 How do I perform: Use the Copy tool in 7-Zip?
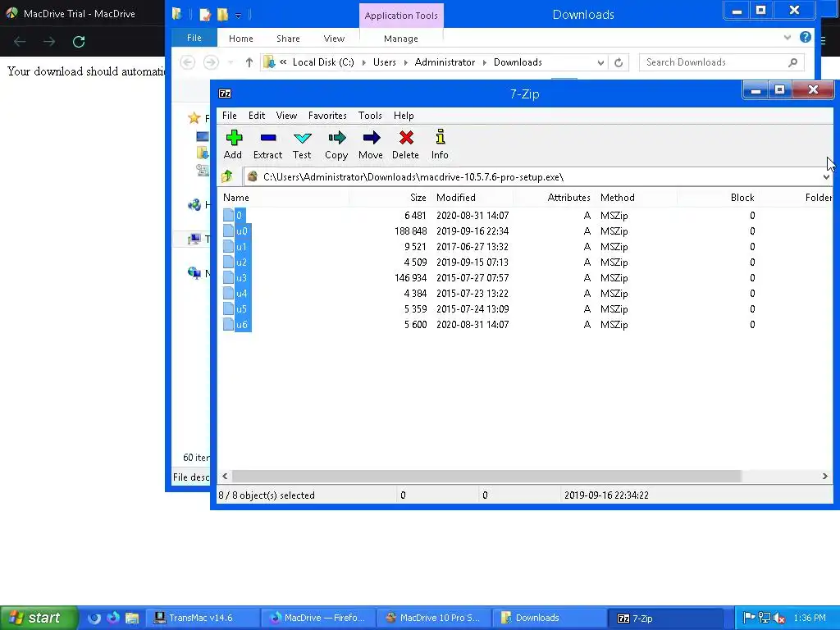(336, 144)
